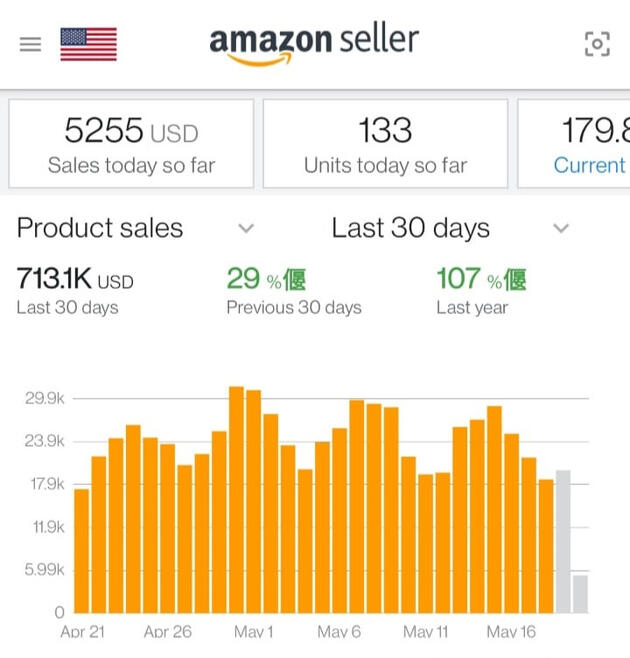This screenshot has height=658, width=630.
Task: Expand the Product sales dropdown arrow
Action: 246,229
